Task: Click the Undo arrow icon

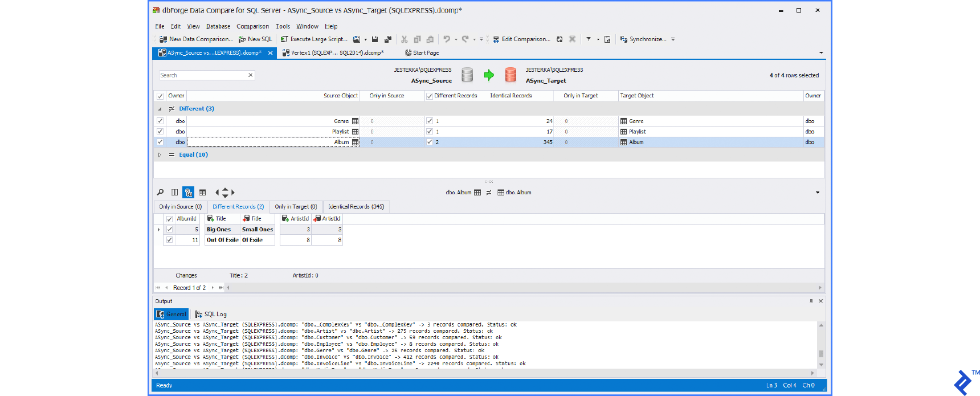Action: point(447,39)
